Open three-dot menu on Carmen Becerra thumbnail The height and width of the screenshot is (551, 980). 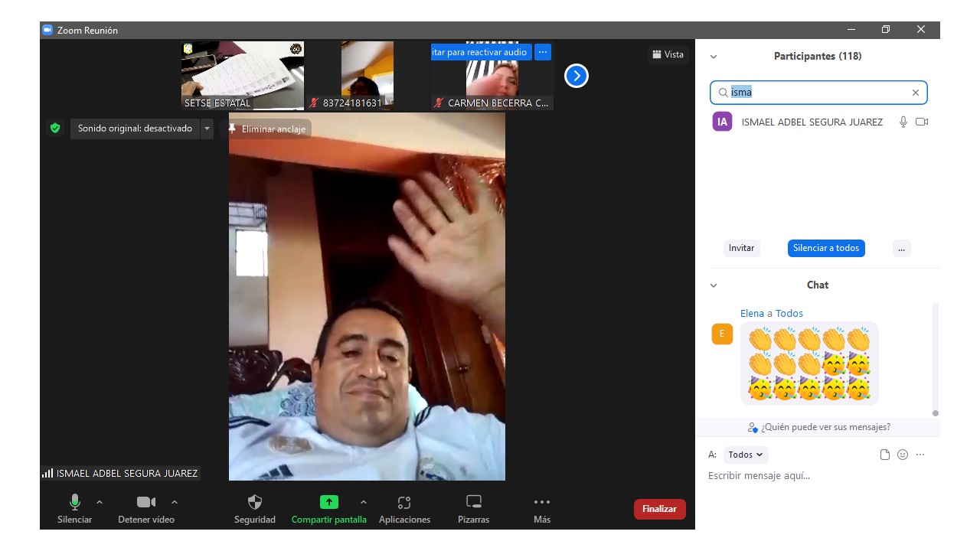click(543, 52)
